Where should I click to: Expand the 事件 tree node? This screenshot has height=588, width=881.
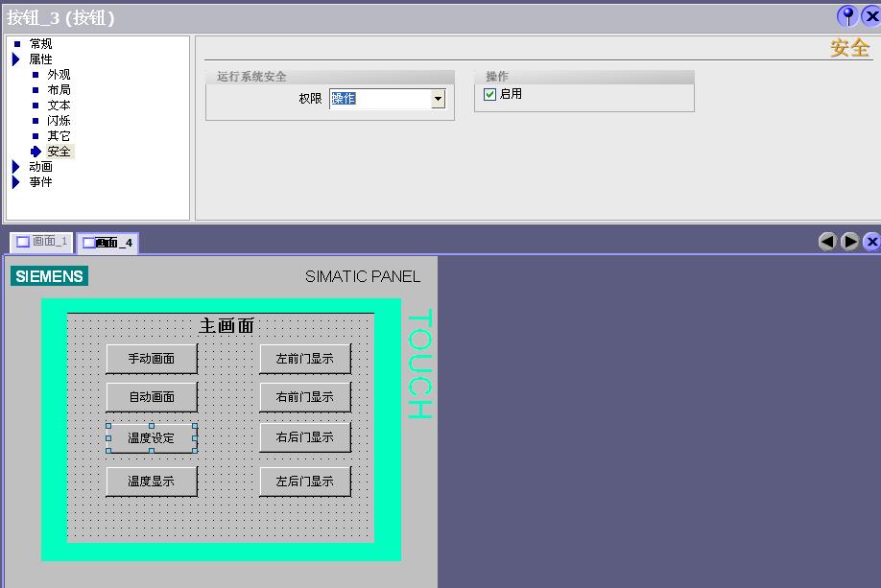(x=16, y=182)
